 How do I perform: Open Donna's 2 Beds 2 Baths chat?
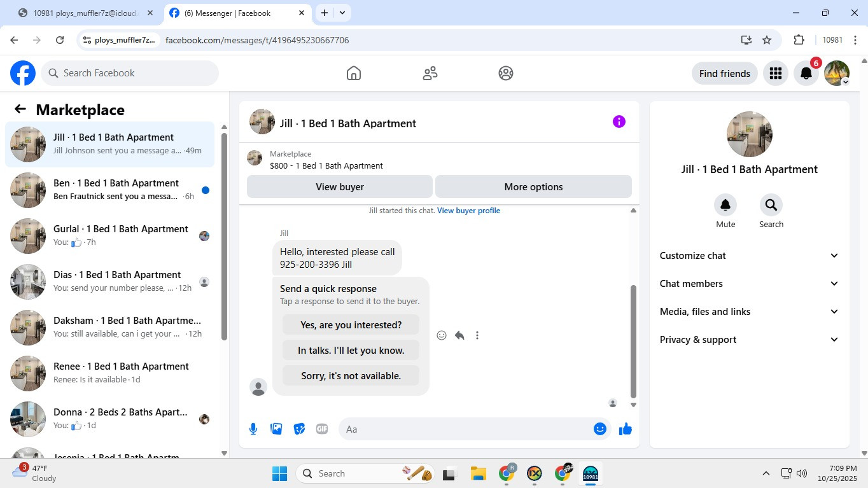[109, 419]
